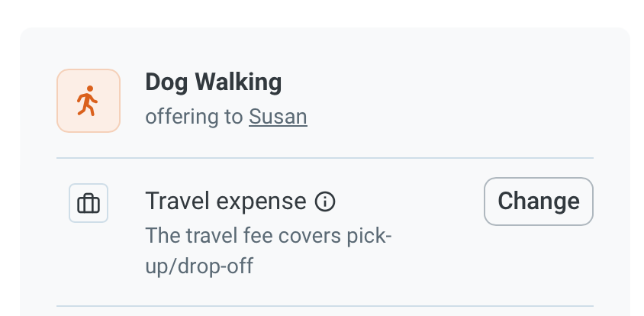Click the divider below the travel expense row
This screenshot has width=644, height=316.
click(x=325, y=306)
